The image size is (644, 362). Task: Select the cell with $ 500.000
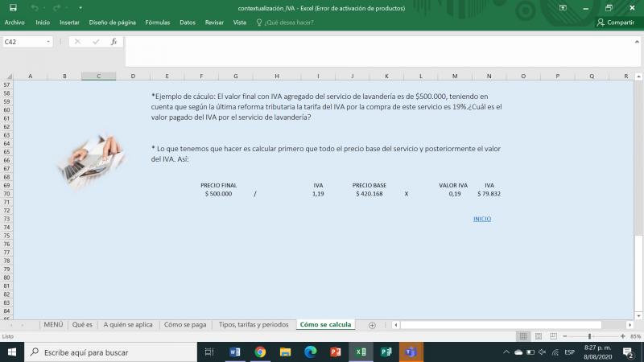(218, 194)
